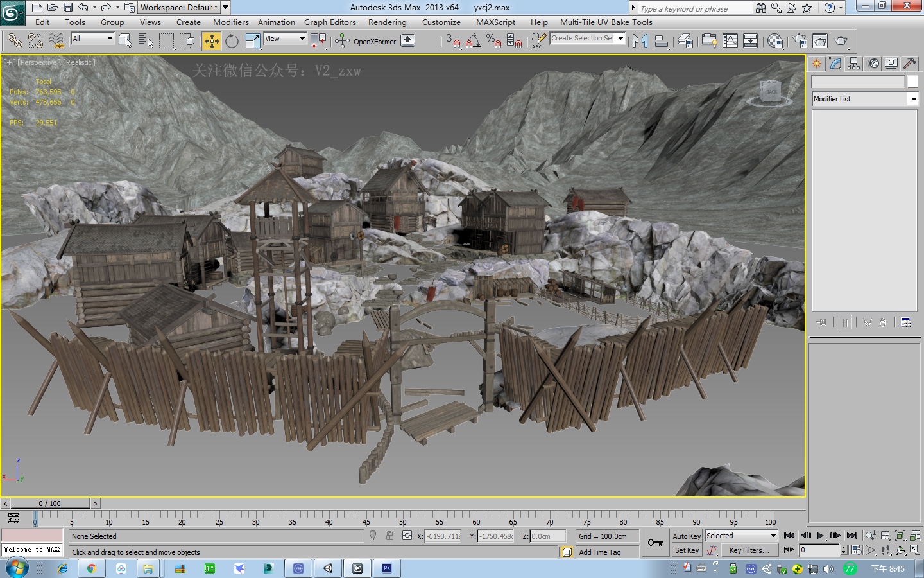Open the key mode Selected dropdown
This screenshot has height=578, width=924.
(x=742, y=536)
